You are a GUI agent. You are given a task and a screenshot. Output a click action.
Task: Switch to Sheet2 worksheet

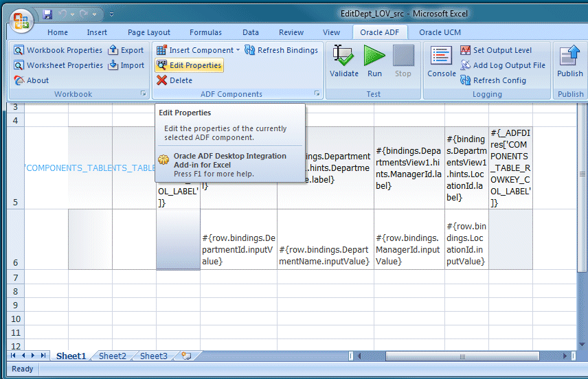click(x=112, y=356)
